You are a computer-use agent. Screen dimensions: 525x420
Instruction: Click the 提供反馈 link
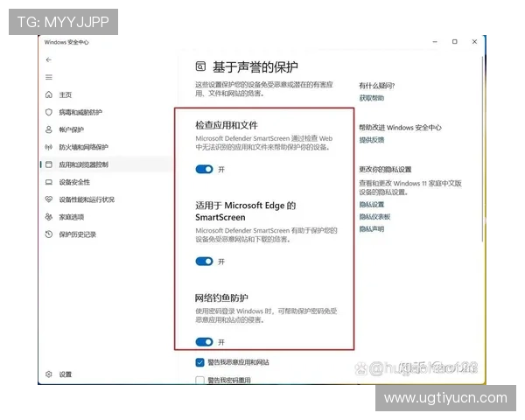coord(372,140)
